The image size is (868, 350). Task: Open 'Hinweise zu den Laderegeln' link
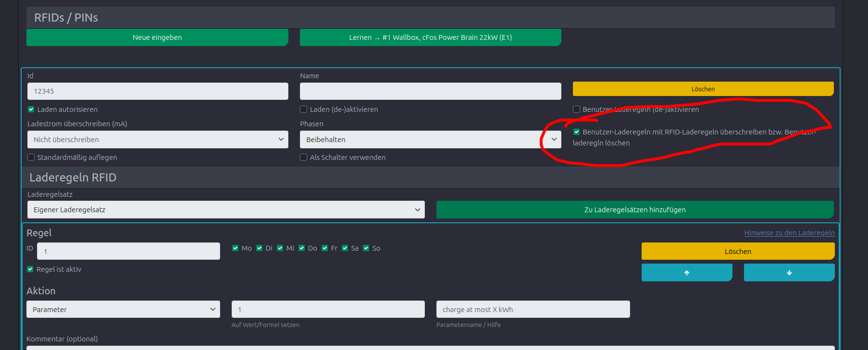click(789, 233)
